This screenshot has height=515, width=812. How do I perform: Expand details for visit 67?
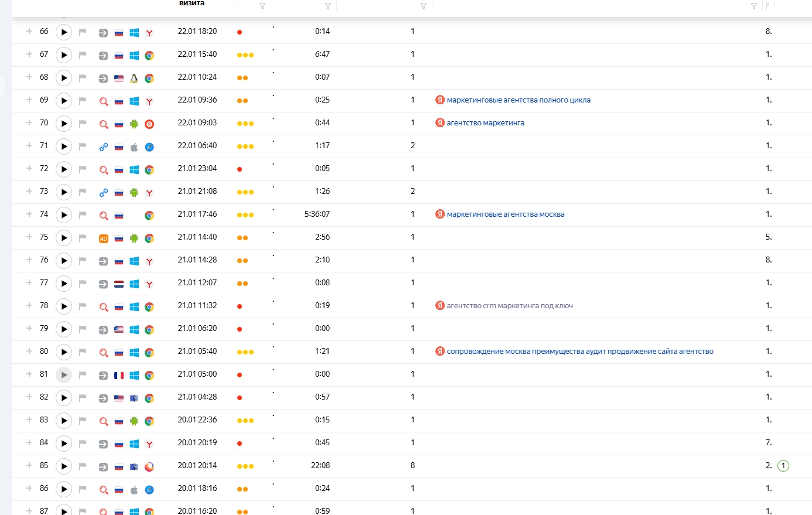29,54
